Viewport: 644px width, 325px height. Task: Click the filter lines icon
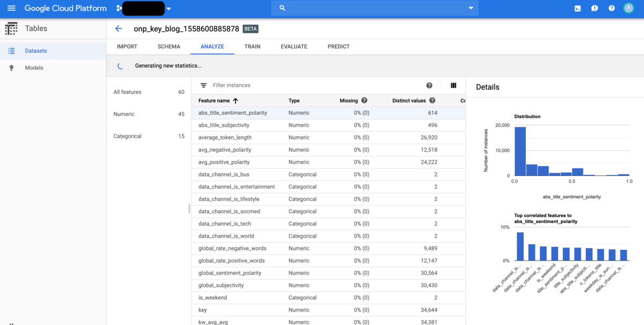click(203, 85)
